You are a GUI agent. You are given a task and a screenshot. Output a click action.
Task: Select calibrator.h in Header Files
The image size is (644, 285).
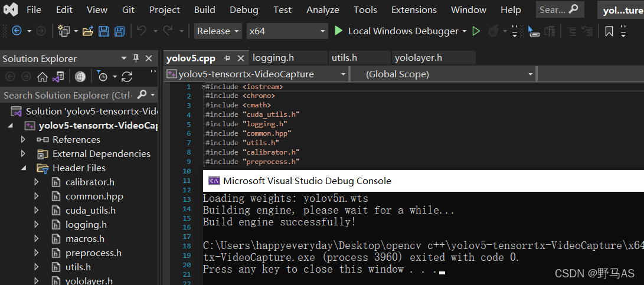click(90, 182)
